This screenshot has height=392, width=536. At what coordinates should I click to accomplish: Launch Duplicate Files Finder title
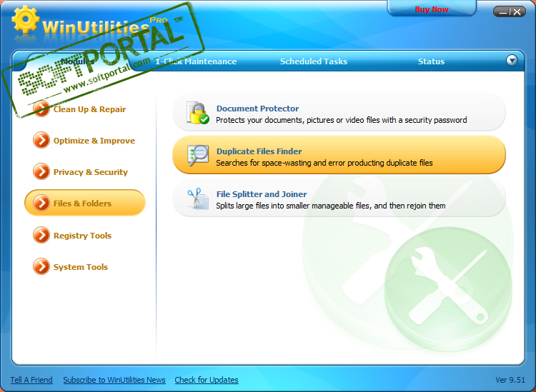click(259, 151)
